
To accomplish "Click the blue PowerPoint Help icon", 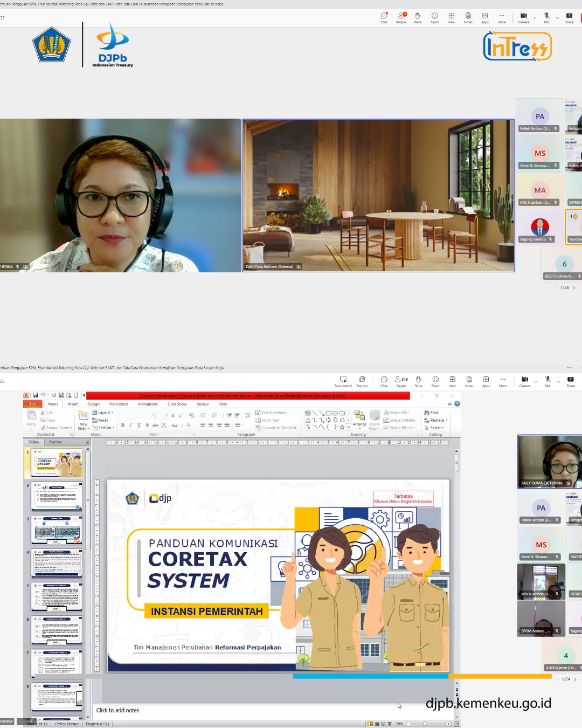I will pyautogui.click(x=457, y=403).
